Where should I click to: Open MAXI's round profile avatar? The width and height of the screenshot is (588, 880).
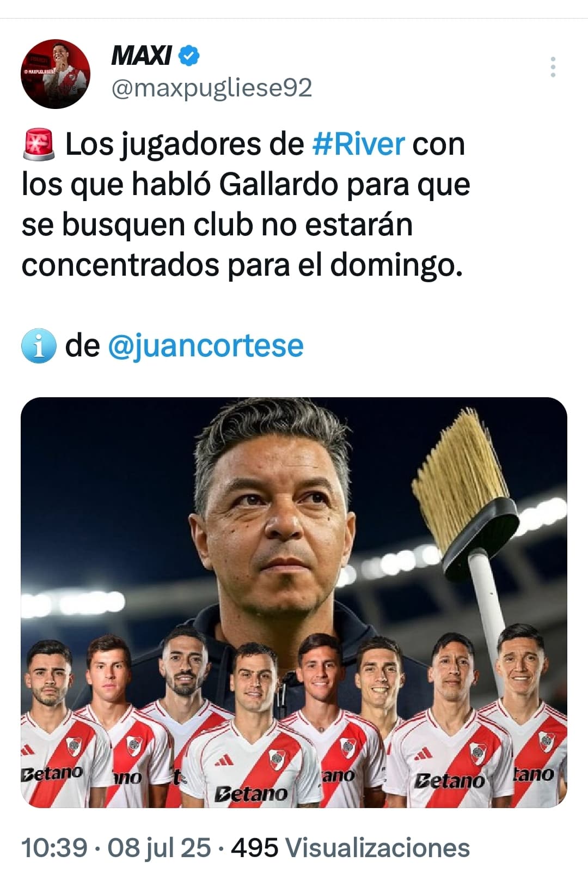click(56, 74)
